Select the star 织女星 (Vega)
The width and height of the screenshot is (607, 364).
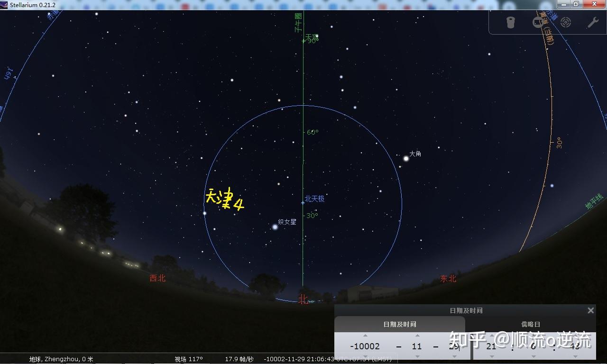[x=275, y=227]
